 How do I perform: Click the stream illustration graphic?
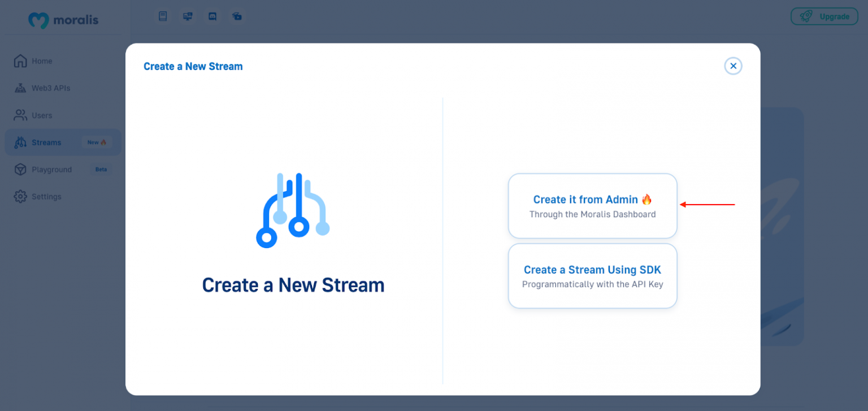(x=293, y=210)
